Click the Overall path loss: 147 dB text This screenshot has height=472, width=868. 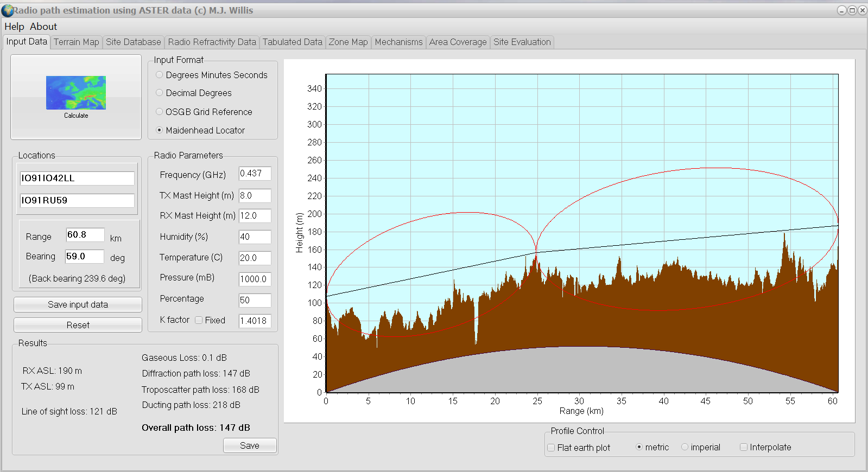[196, 428]
